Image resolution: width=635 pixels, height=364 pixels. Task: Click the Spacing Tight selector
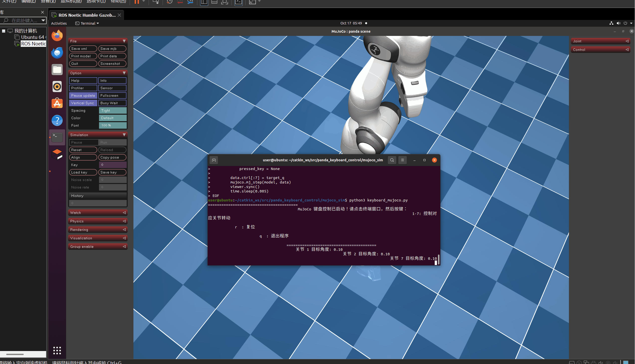(x=113, y=110)
